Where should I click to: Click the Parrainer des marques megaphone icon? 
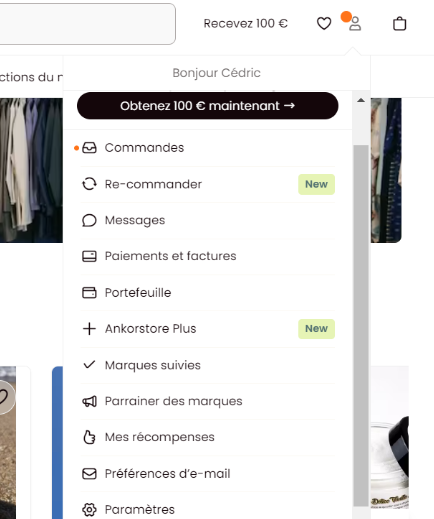coord(89,401)
